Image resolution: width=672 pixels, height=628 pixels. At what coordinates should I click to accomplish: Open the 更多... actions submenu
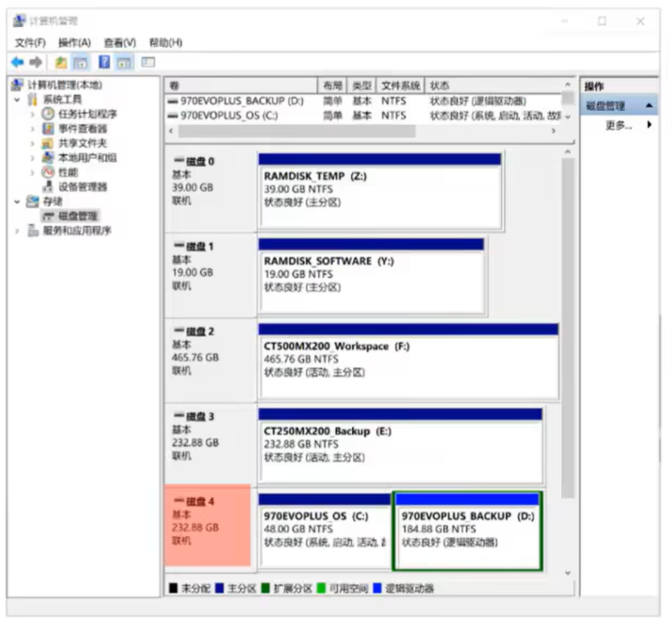628,125
